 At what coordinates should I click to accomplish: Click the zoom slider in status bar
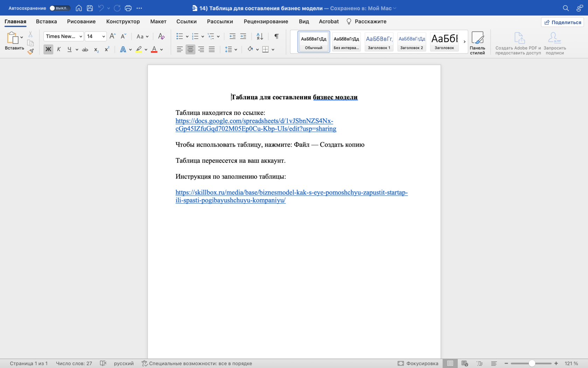pos(532,363)
